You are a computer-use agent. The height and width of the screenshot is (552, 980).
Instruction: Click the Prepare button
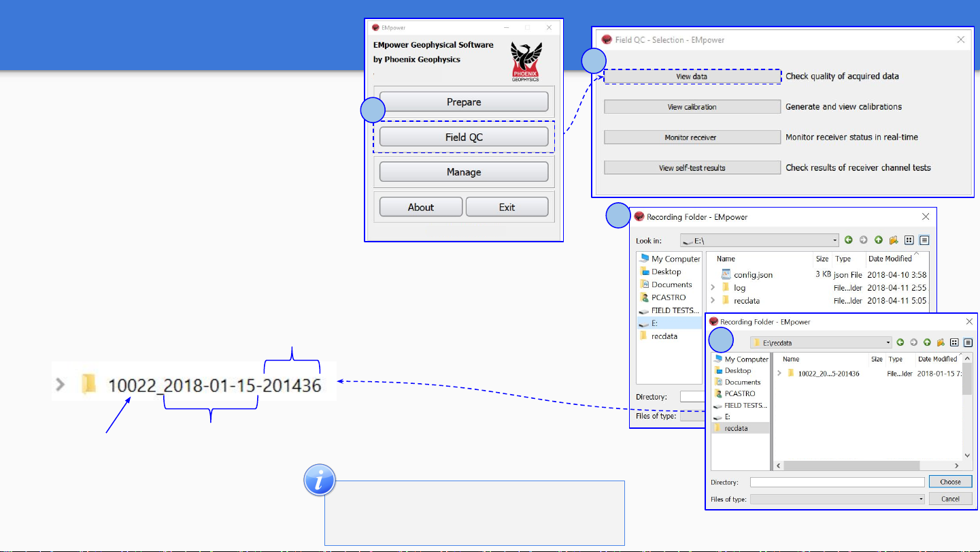pyautogui.click(x=464, y=102)
